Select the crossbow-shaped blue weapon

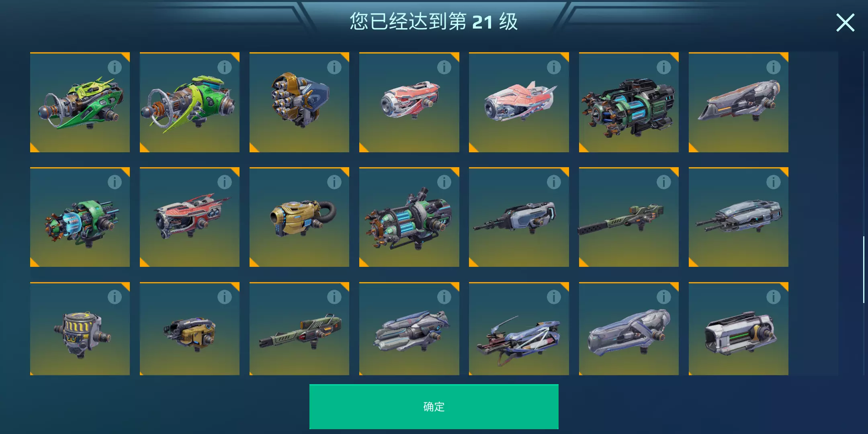click(x=519, y=329)
